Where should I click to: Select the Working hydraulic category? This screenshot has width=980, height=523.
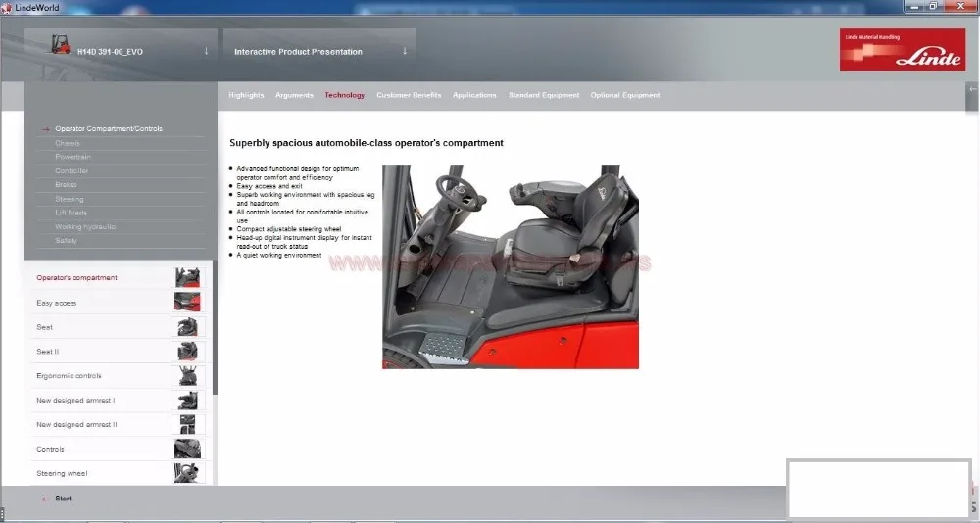click(85, 227)
